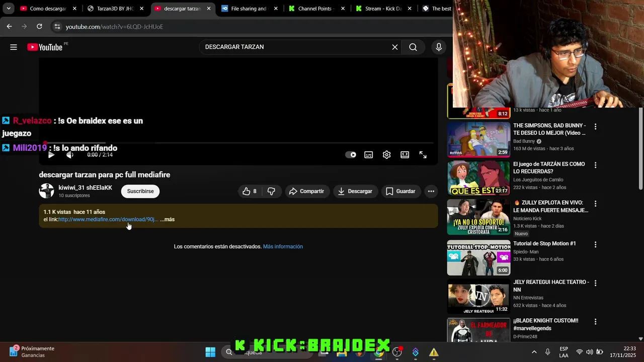Open ZULLY EXPLOTA EN VIVO thumbnail

point(478,217)
